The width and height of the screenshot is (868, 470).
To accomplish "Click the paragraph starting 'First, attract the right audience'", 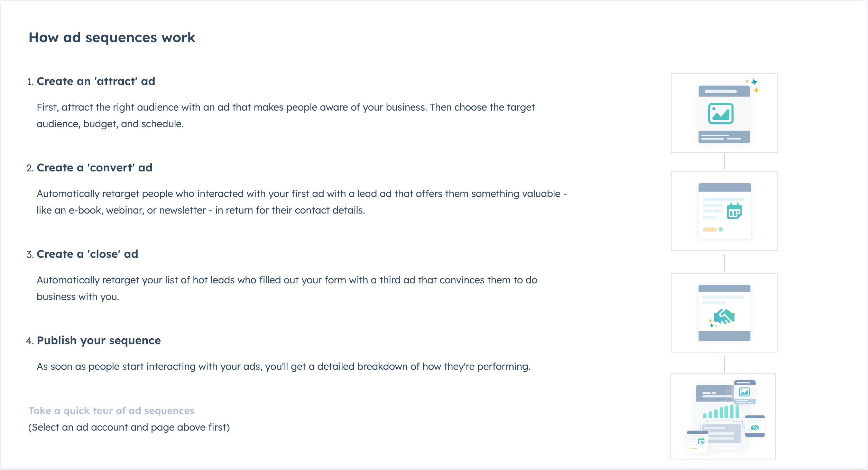I will point(286,115).
